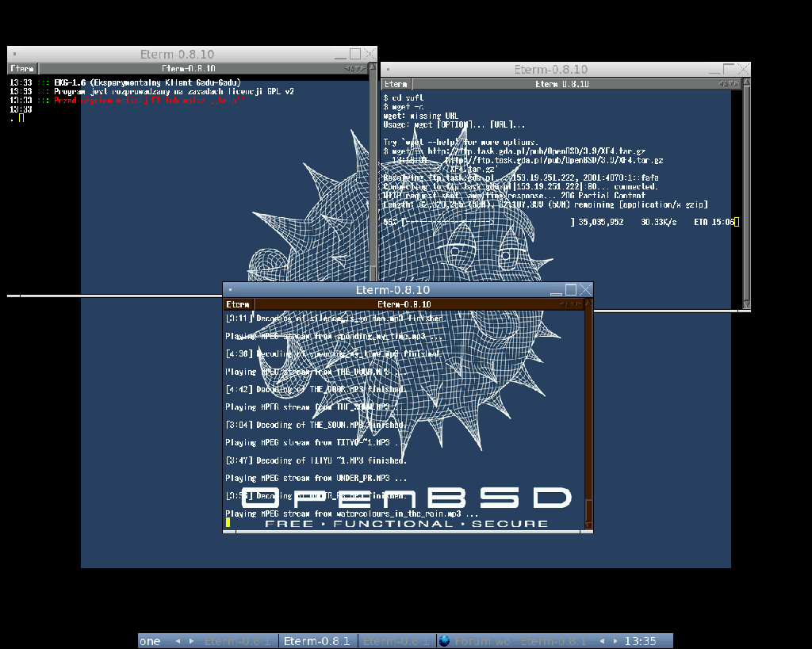
Task: Click the right arrow icon on the EKG terminal menubar
Action: (363, 68)
